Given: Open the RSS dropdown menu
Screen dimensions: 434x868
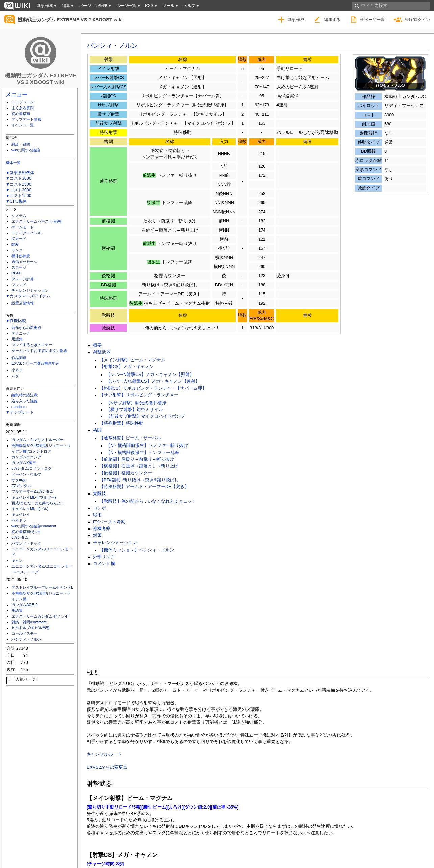Looking at the screenshot, I should coord(151,6).
